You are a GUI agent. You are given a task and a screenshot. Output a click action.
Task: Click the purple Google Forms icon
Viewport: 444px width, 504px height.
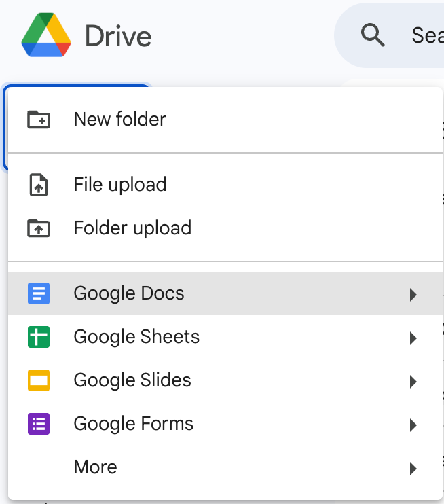[39, 424]
